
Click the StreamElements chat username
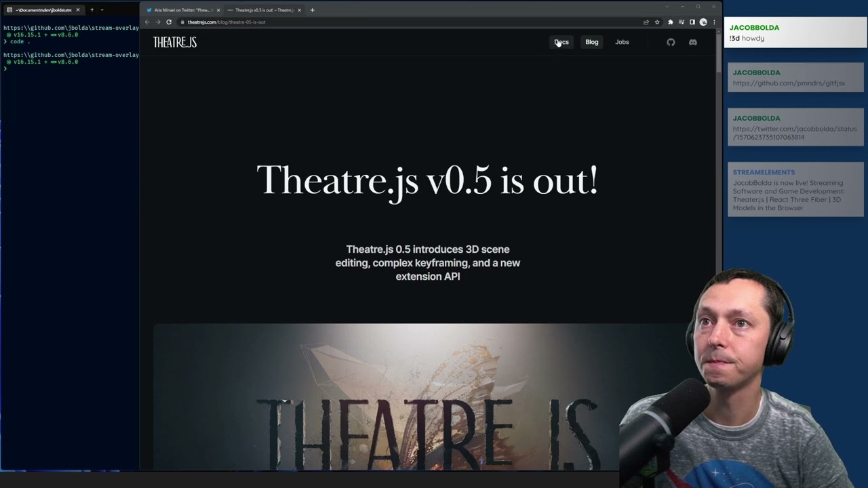(764, 172)
